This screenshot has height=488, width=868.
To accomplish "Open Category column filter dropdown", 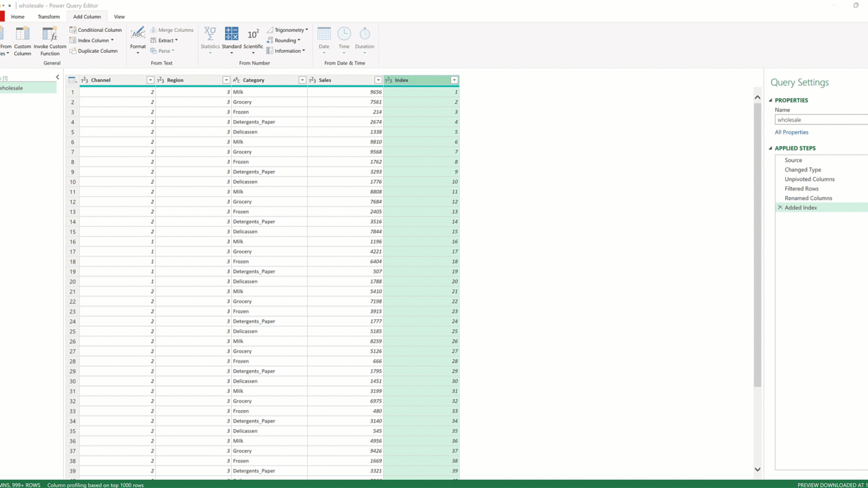I will (x=302, y=80).
